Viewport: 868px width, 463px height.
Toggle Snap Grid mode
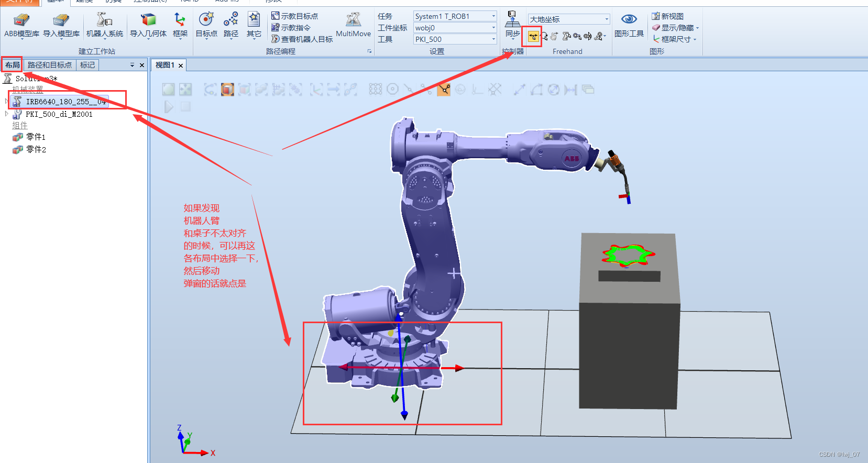pos(495,90)
